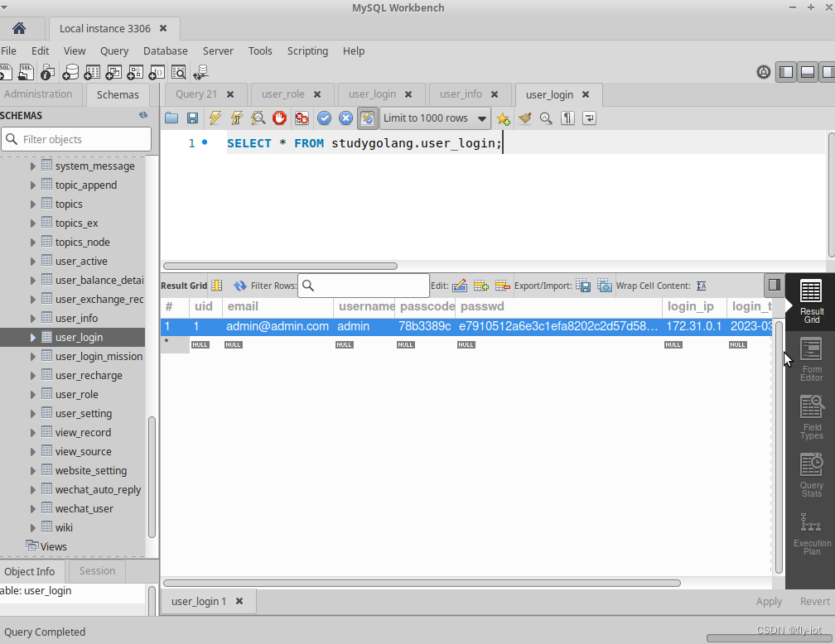The width and height of the screenshot is (835, 644).
Task: Commit transaction check mark icon
Action: tap(325, 118)
